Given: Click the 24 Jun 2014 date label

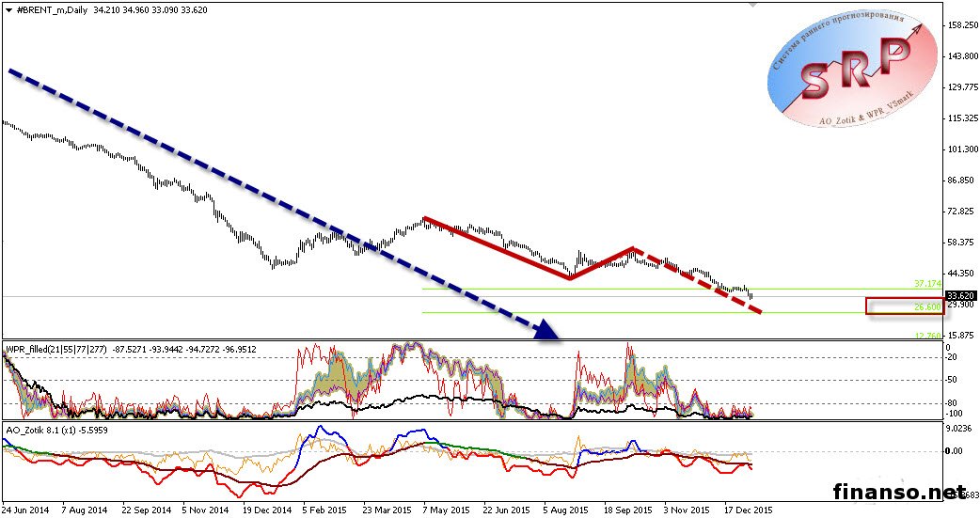Looking at the screenshot, I should coord(26,509).
